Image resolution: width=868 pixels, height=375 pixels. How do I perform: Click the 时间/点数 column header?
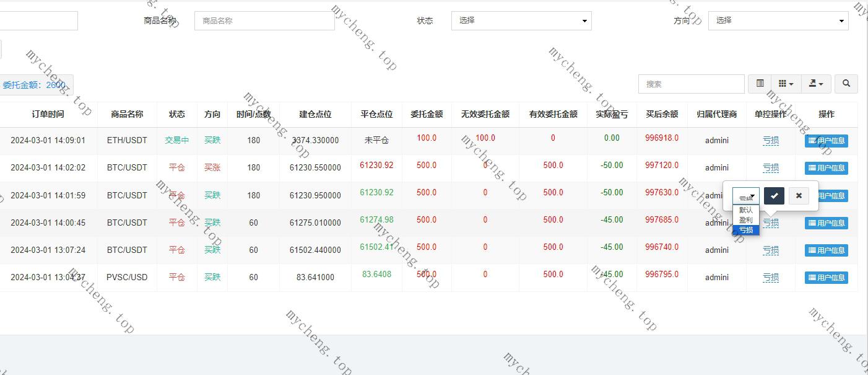pos(253,114)
